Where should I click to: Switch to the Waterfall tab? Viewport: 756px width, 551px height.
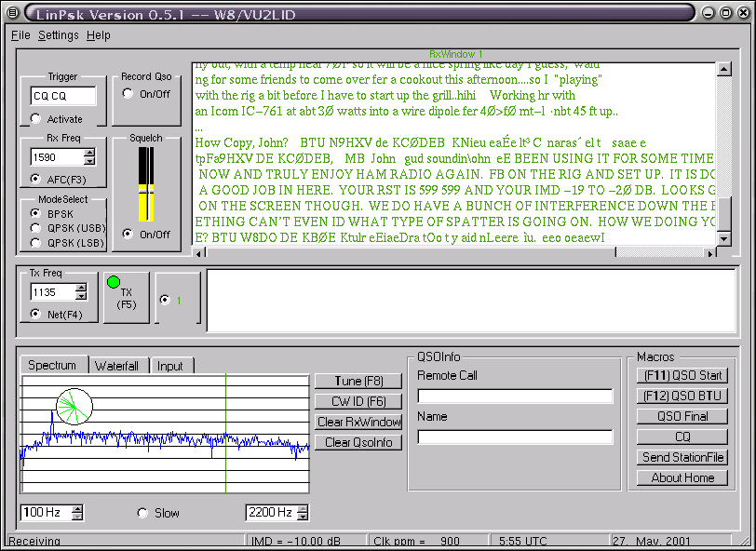click(116, 366)
